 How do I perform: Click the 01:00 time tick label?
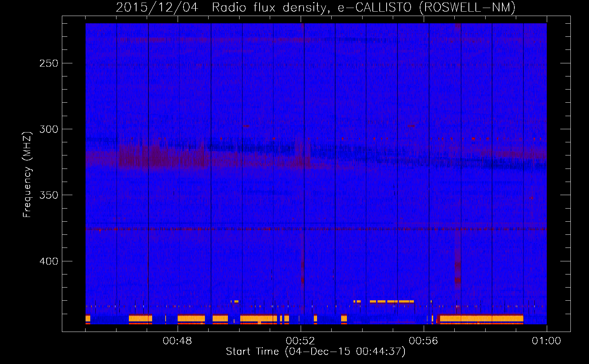pyautogui.click(x=546, y=341)
